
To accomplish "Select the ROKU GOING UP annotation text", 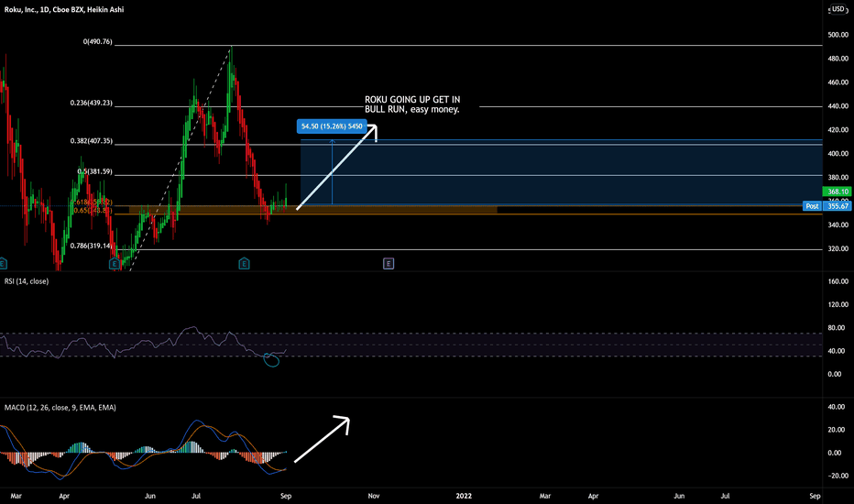I will 412,104.
